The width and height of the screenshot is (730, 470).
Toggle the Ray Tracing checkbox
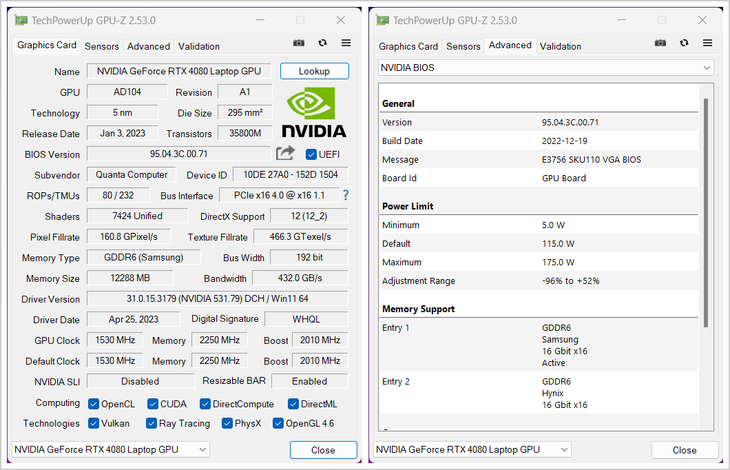[x=151, y=423]
